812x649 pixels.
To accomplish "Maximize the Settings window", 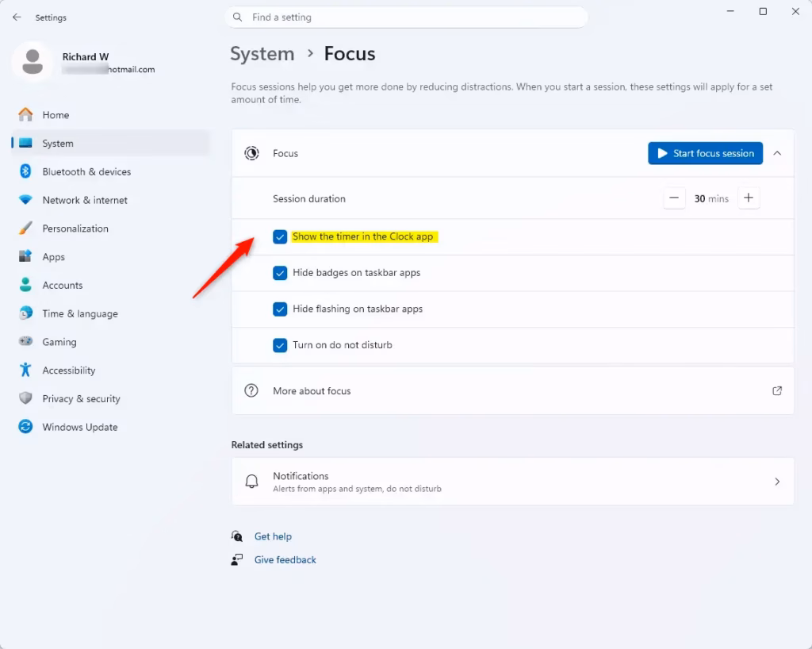I will (763, 11).
